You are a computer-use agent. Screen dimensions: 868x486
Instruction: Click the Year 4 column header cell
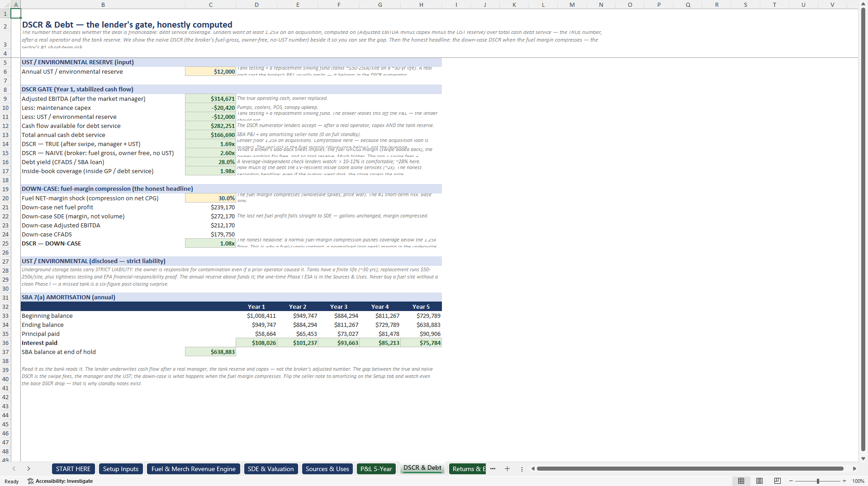[x=380, y=307]
